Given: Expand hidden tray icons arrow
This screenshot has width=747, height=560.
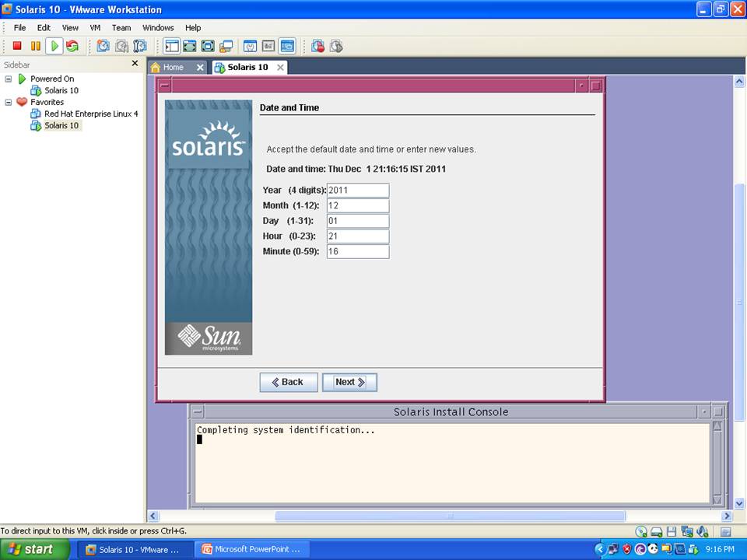Looking at the screenshot, I should (599, 549).
